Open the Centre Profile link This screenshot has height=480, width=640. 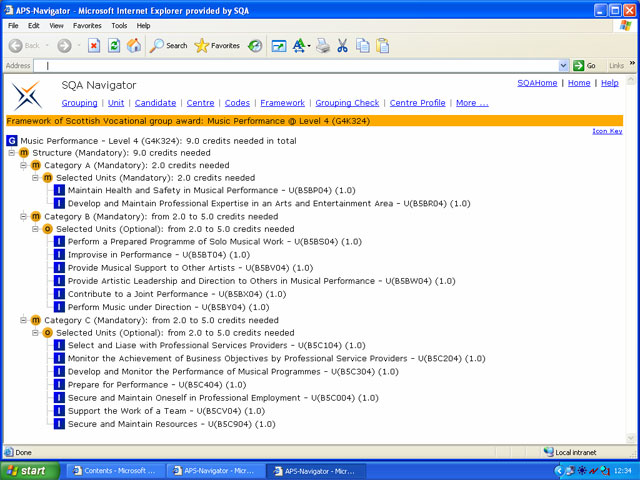(x=418, y=103)
